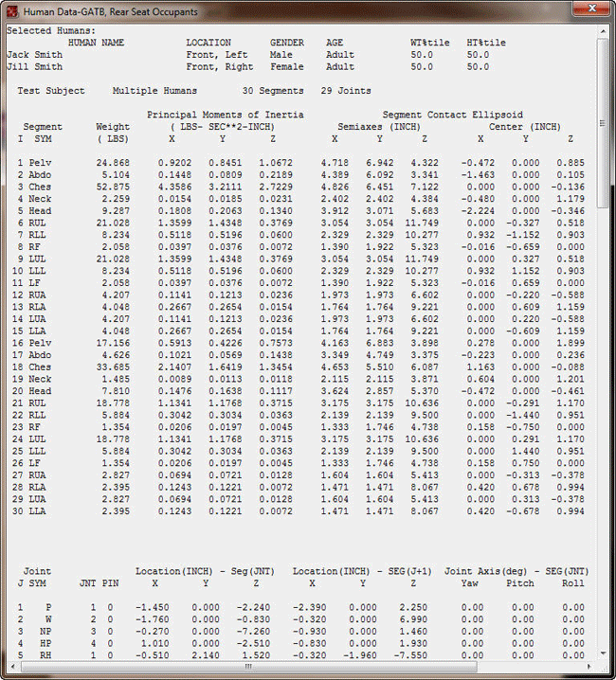Click the name Jack Smith in the list
616x680 pixels.
tap(35, 55)
